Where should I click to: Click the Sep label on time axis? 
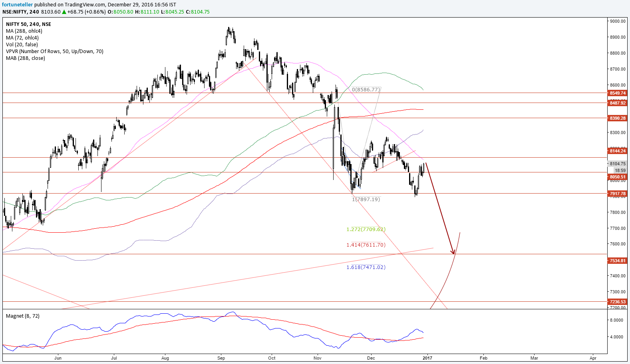221,358
